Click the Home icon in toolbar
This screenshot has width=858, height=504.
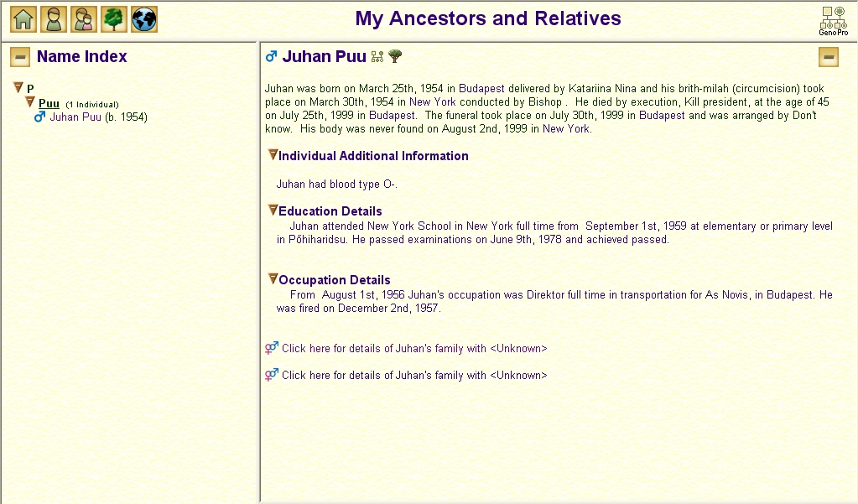coord(23,19)
